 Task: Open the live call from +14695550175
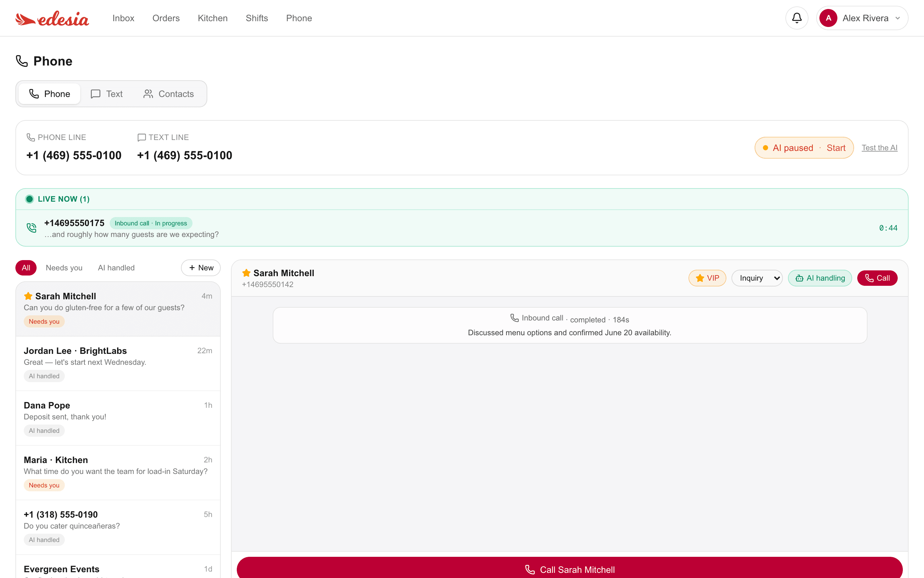462,228
